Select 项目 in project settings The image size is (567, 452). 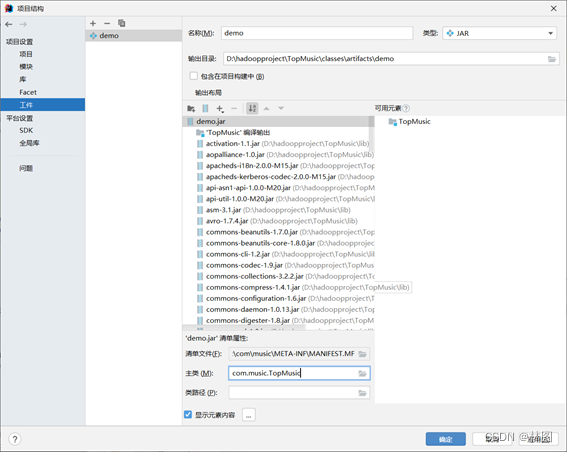tap(26, 54)
